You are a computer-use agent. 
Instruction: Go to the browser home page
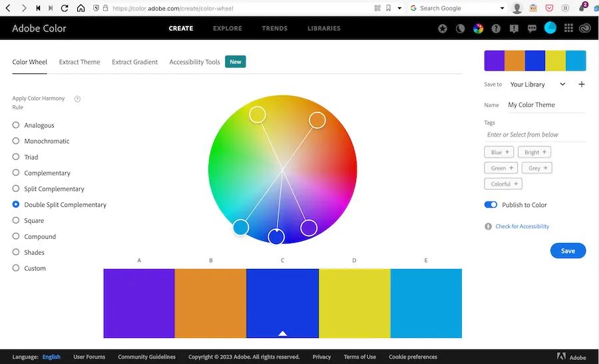click(81, 8)
